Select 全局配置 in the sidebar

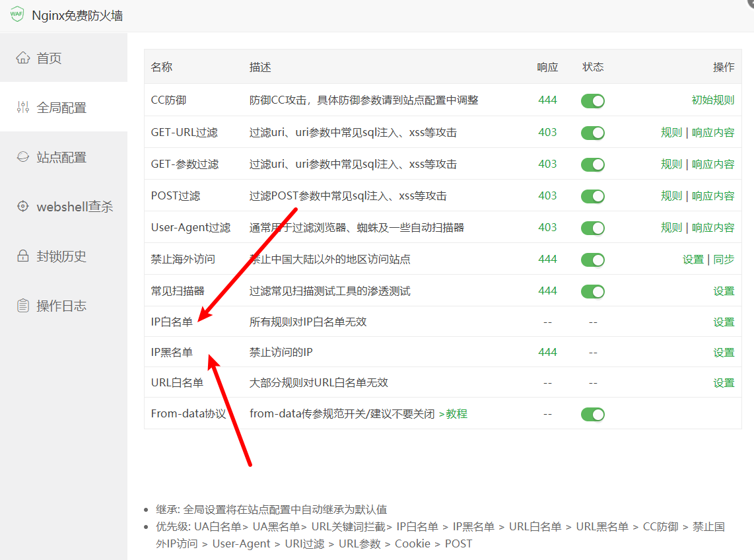tap(63, 107)
